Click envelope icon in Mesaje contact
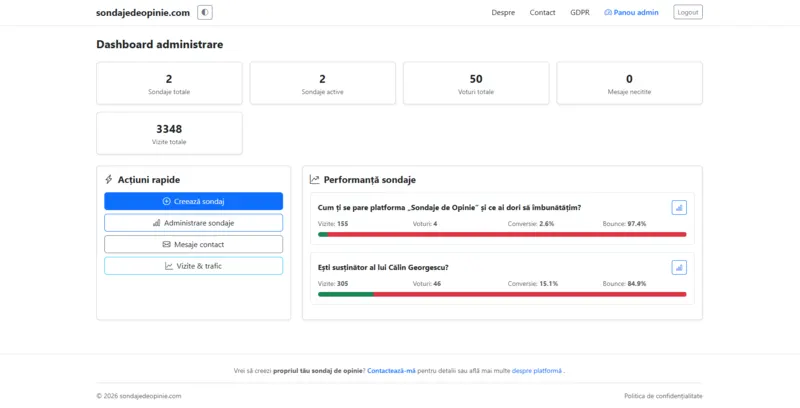Screen dimensions: 800x408 click(x=166, y=244)
